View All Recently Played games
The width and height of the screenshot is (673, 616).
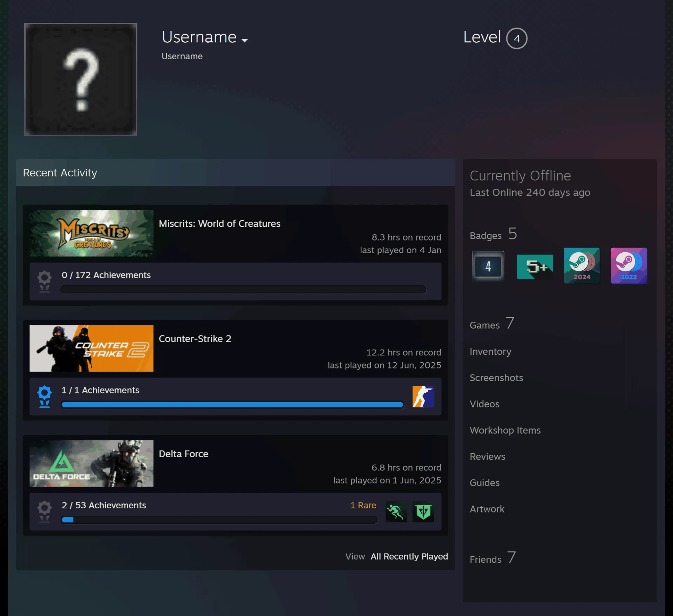[409, 556]
